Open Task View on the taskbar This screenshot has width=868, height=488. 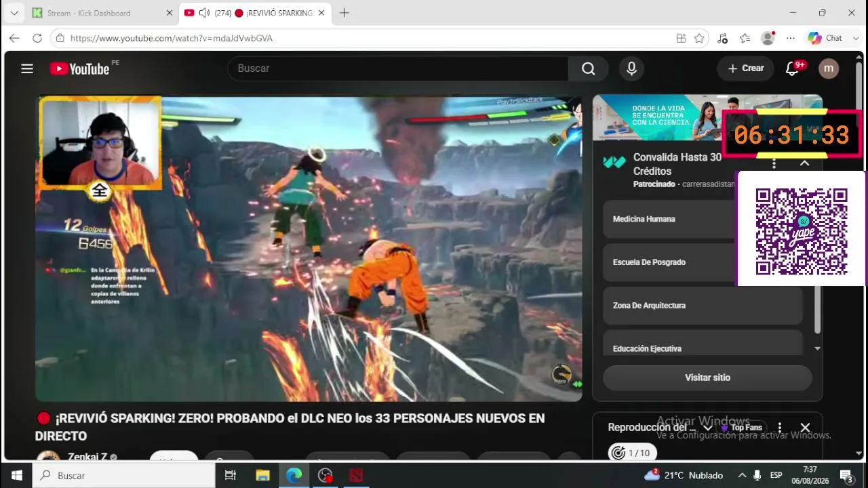[x=230, y=475]
